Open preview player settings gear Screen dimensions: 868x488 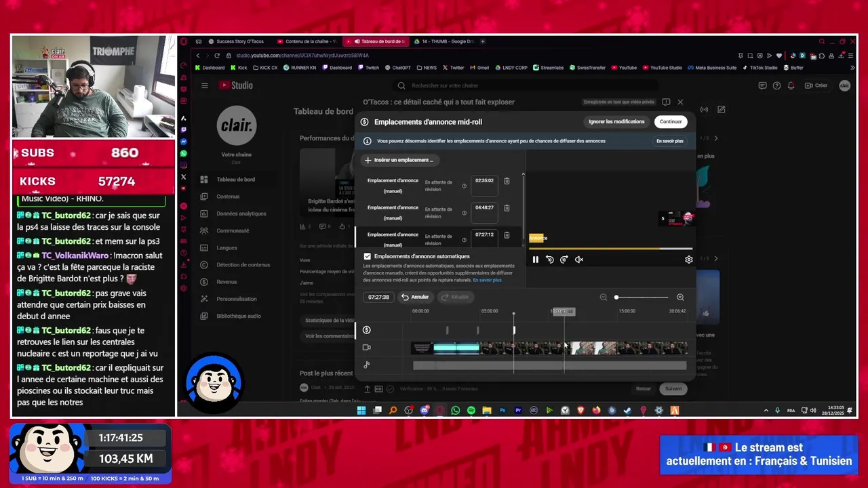tap(689, 260)
